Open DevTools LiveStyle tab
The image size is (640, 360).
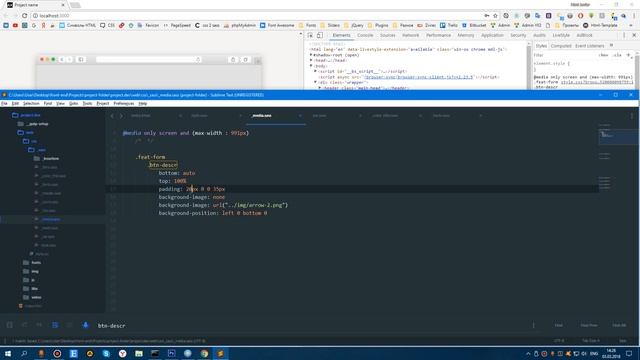point(561,36)
